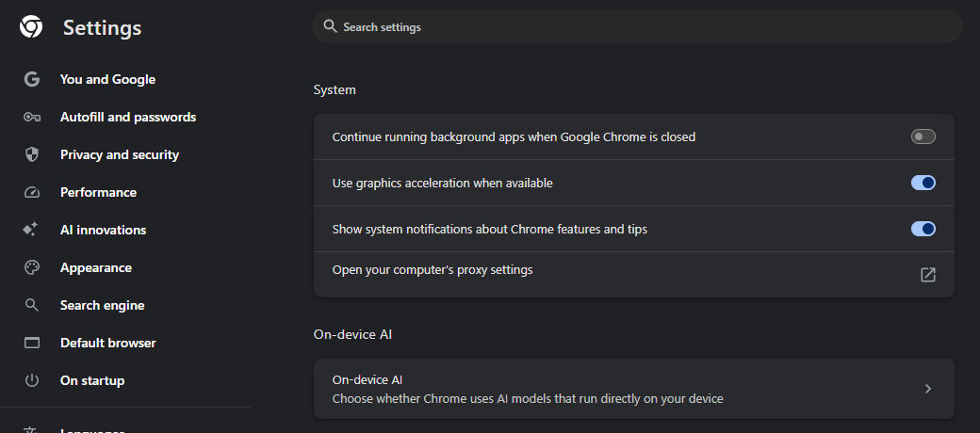
Task: Click the power On startup icon
Action: click(32, 380)
